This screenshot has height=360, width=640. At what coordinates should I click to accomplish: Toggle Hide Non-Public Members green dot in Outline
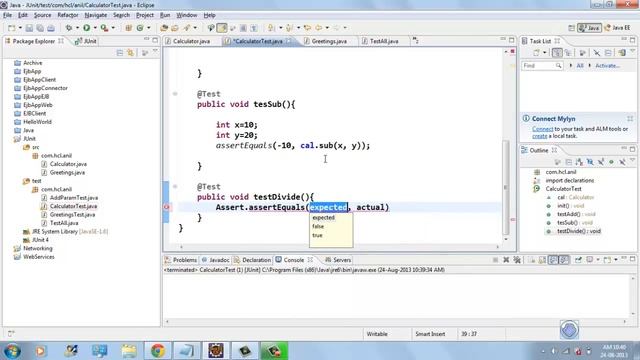coord(611,162)
